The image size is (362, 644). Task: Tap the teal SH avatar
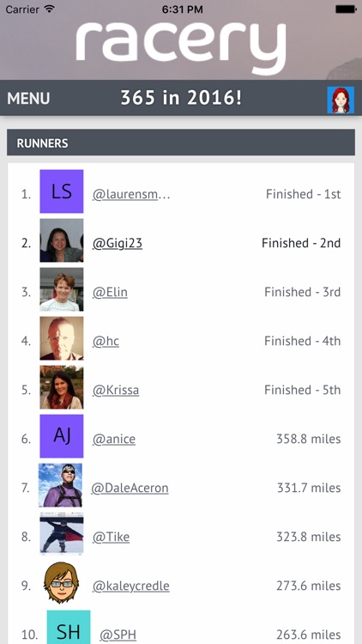pos(69,628)
